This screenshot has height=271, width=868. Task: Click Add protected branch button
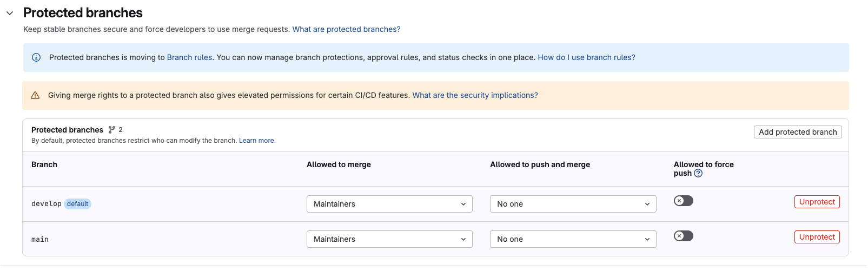tap(797, 132)
